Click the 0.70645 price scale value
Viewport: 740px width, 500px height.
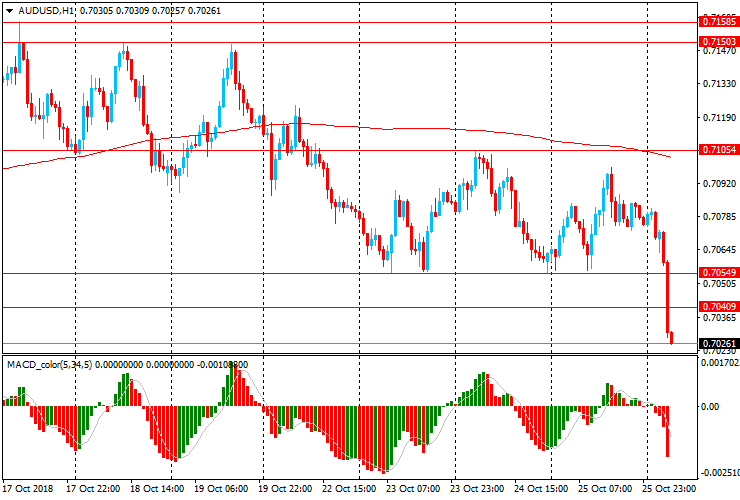(720, 250)
